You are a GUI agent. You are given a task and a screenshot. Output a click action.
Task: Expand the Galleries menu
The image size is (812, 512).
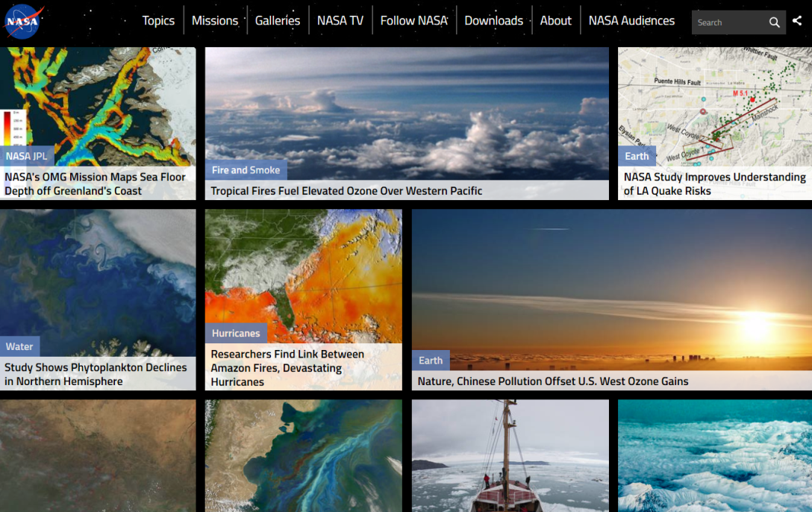click(278, 21)
